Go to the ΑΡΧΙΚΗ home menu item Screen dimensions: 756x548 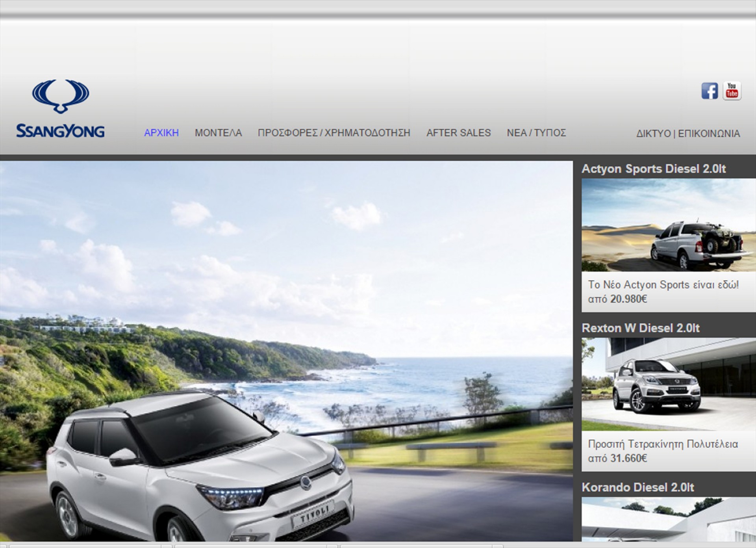(x=161, y=133)
